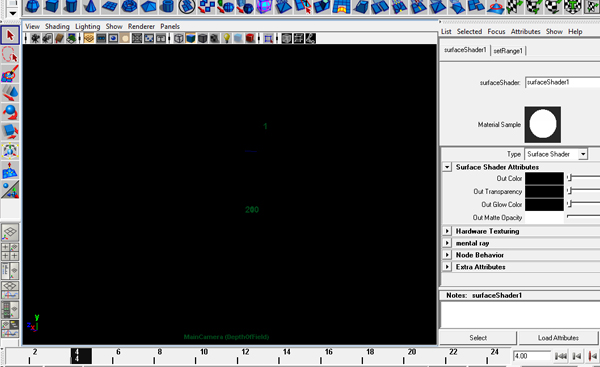Go to the start of playback range
The height and width of the screenshot is (367, 600).
tap(561, 356)
